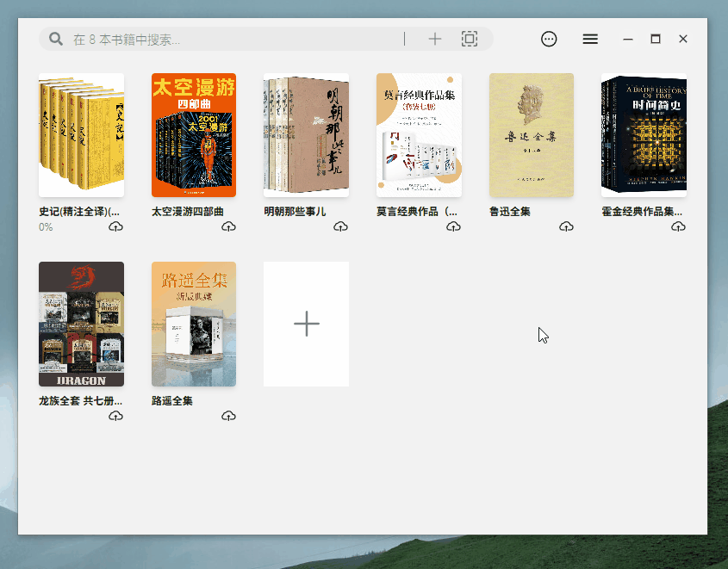Open the 鲁迅全集 book cover

[532, 135]
